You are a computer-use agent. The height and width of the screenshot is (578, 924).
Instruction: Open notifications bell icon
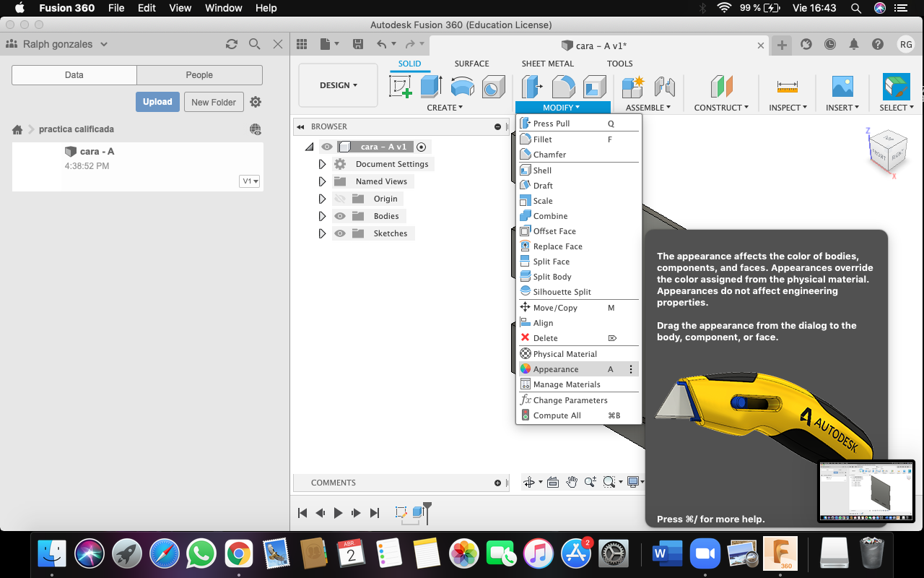coord(854,44)
